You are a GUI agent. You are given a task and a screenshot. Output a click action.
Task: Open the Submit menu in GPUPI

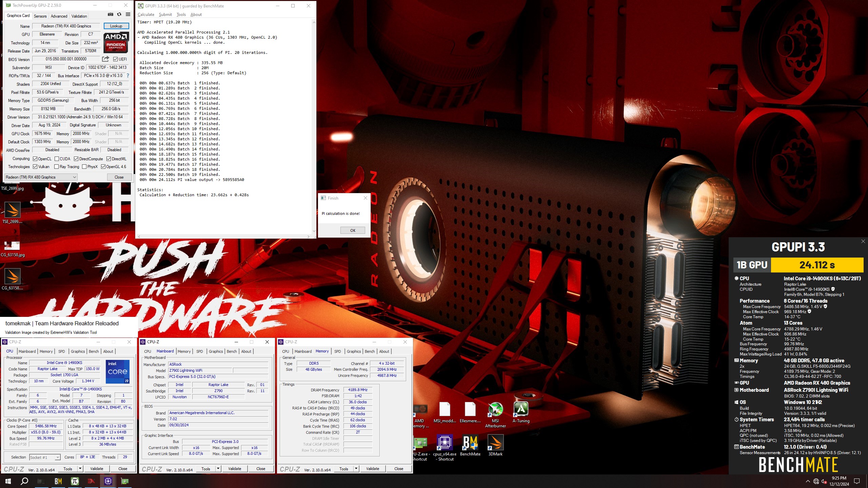(x=165, y=15)
